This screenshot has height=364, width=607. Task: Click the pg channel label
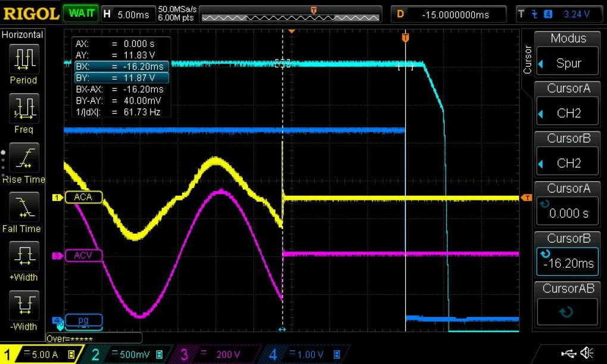click(x=83, y=320)
